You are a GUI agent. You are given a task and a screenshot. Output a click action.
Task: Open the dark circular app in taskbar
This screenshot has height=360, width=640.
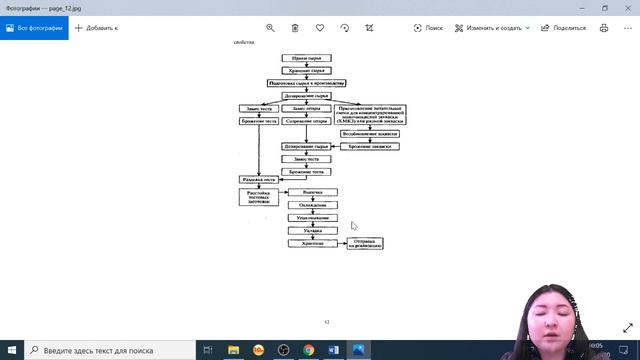pos(283,350)
